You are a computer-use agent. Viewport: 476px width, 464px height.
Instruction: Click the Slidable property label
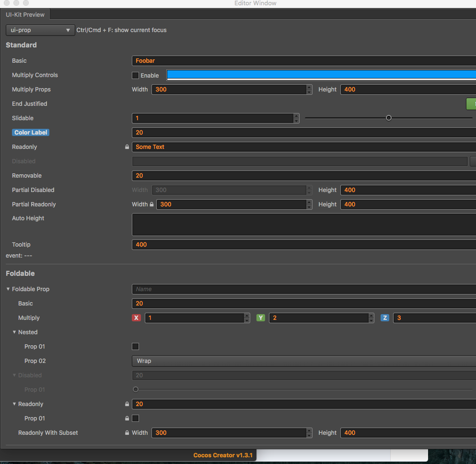coord(23,118)
